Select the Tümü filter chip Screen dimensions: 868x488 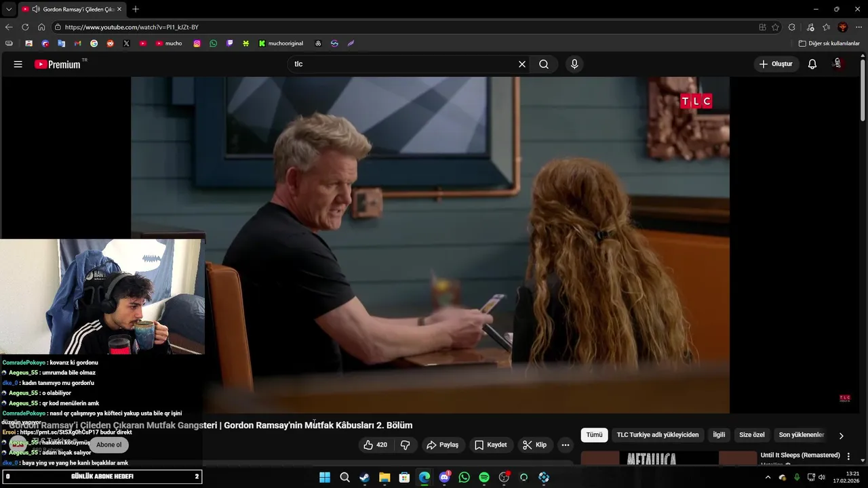(594, 435)
